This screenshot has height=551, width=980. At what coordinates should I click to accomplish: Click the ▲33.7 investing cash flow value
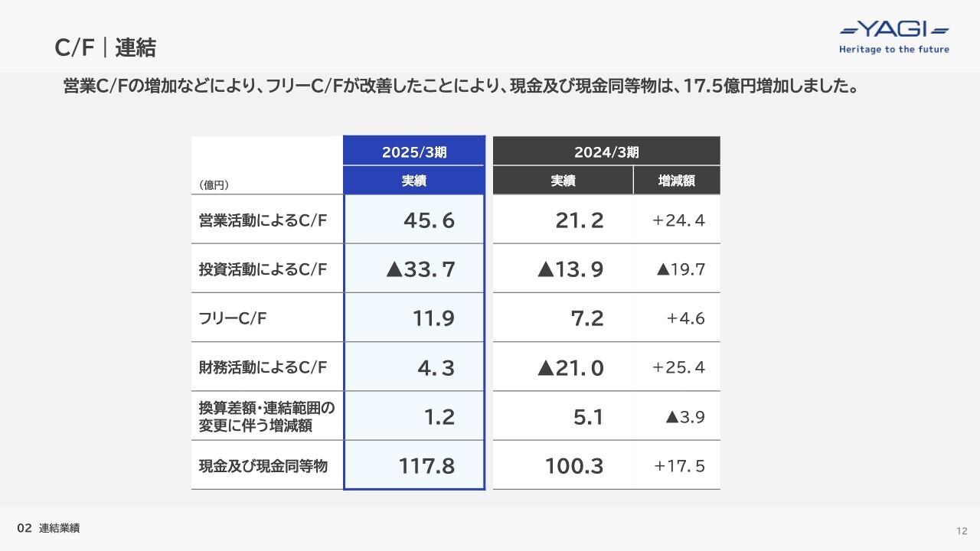coord(420,269)
